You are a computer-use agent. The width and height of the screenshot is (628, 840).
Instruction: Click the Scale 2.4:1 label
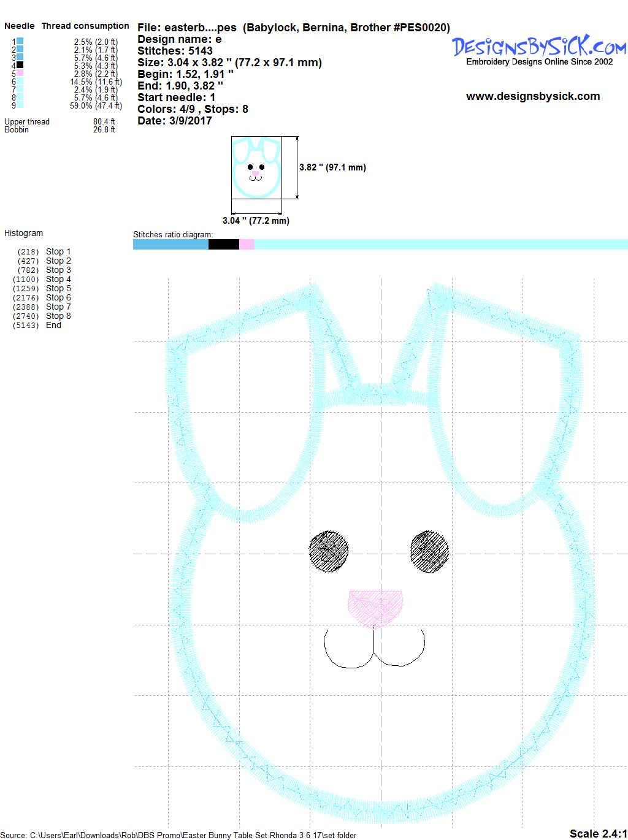pyautogui.click(x=597, y=833)
